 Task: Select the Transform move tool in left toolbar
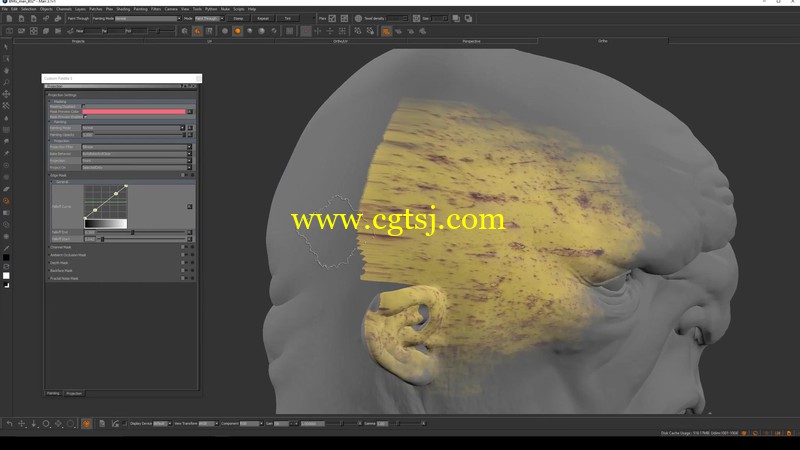[x=6, y=94]
